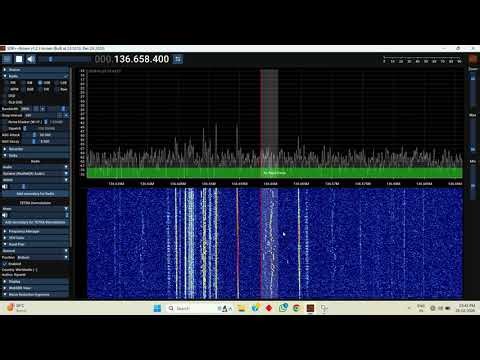The height and width of the screenshot is (360, 480).
Task: Increase bandwidth with the plus button
Action: (43, 109)
